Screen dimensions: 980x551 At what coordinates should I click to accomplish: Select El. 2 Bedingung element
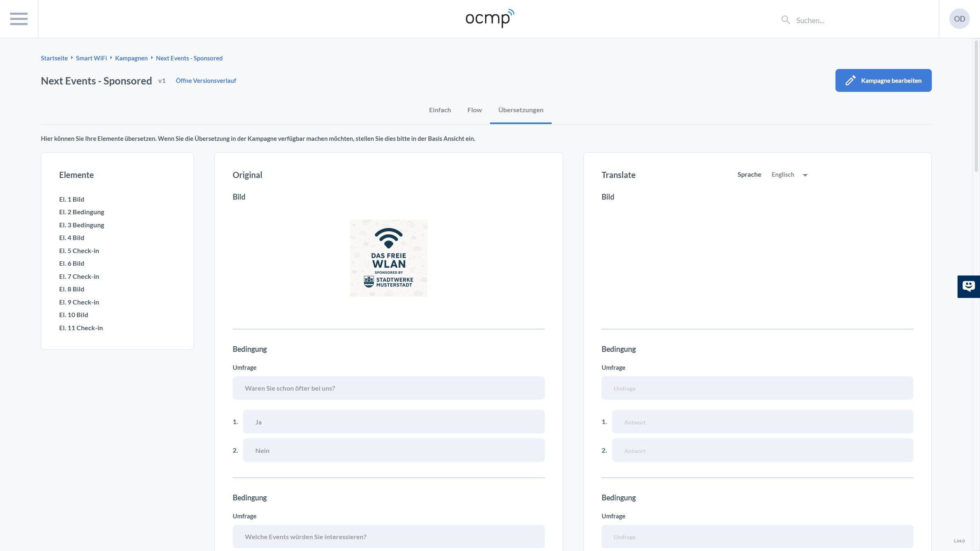pos(81,212)
